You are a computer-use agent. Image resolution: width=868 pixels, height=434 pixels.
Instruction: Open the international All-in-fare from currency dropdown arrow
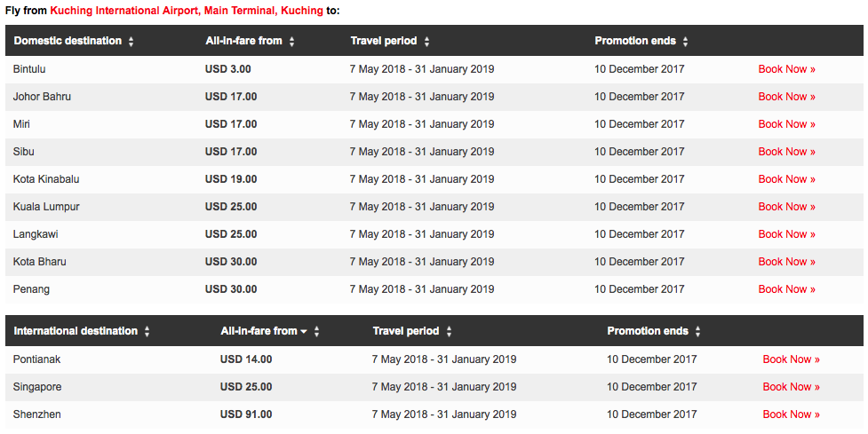point(303,332)
